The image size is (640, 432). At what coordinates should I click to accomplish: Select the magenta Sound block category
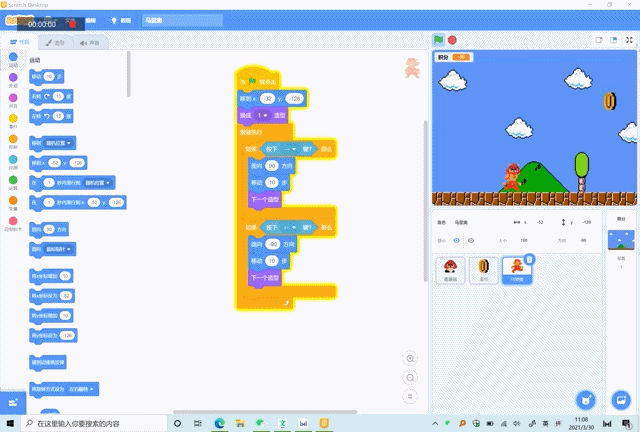coord(13,100)
